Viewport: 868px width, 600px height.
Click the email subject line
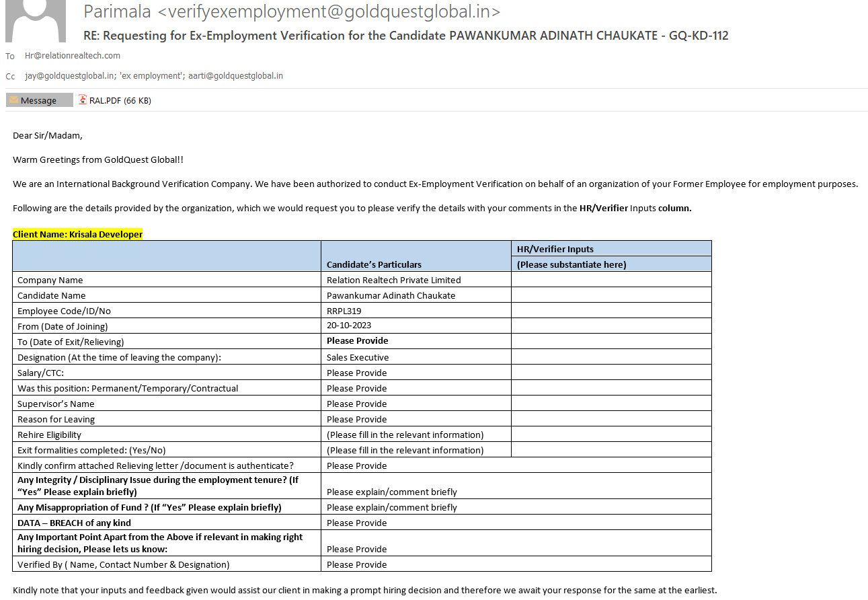405,36
